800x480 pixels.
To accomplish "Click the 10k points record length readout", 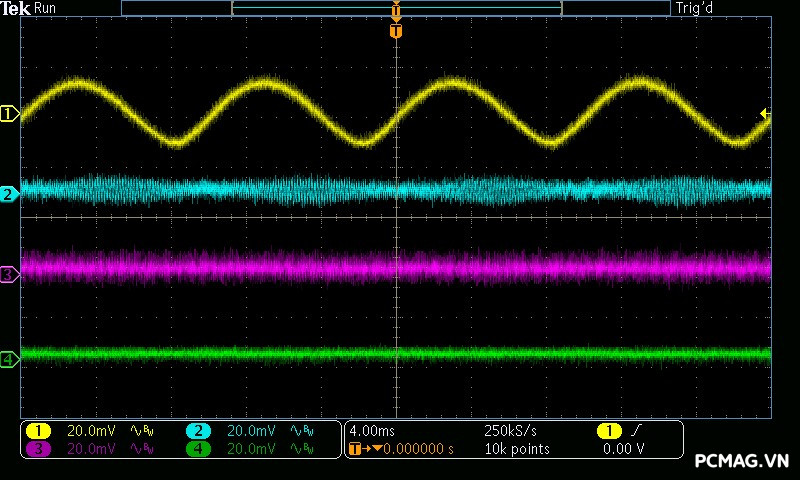I will click(x=516, y=449).
